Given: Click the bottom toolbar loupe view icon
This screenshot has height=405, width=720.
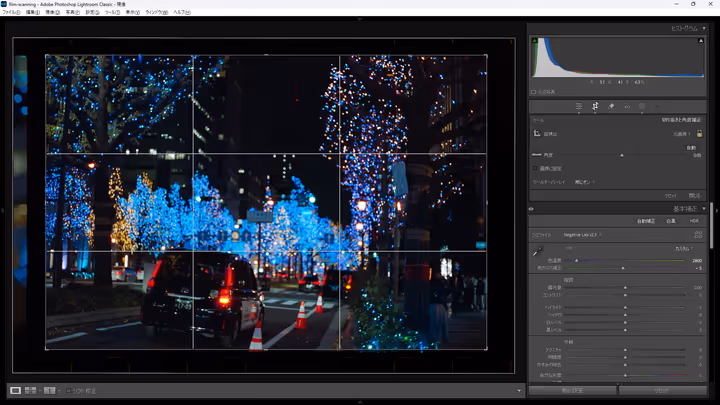Looking at the screenshot, I should (x=16, y=390).
